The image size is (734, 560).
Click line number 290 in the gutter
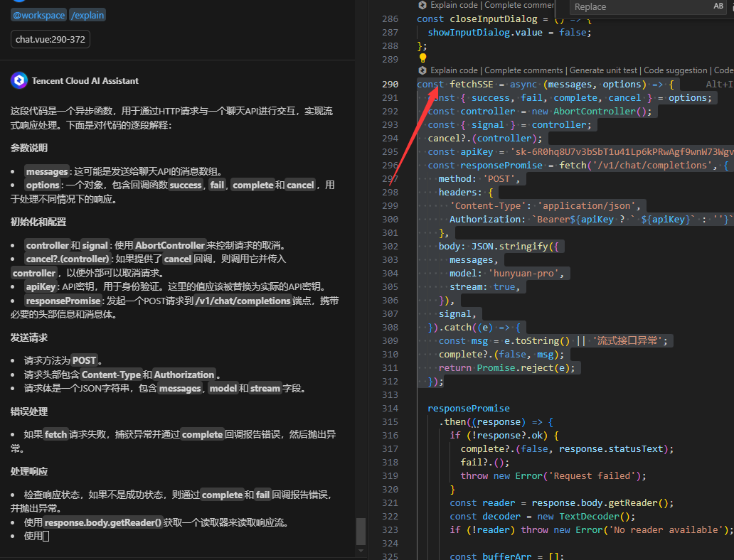390,84
